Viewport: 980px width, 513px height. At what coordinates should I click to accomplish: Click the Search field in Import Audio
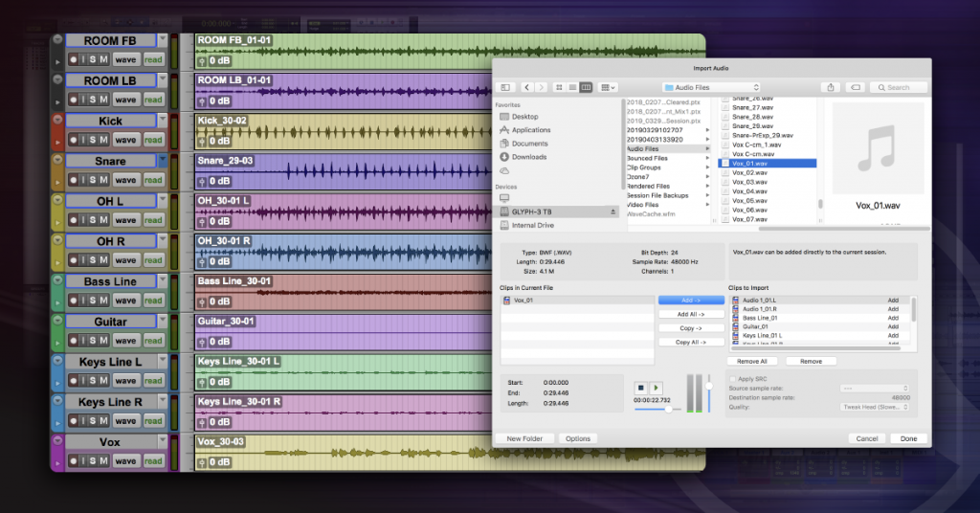coord(899,87)
